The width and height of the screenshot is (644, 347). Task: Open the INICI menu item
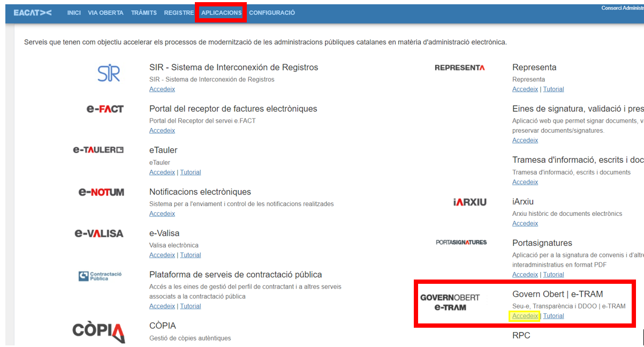(74, 13)
